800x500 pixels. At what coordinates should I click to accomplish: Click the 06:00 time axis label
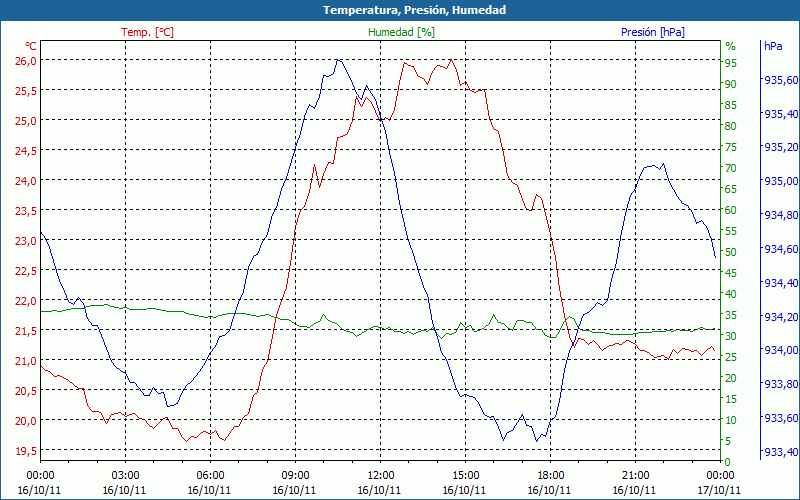[x=210, y=476]
